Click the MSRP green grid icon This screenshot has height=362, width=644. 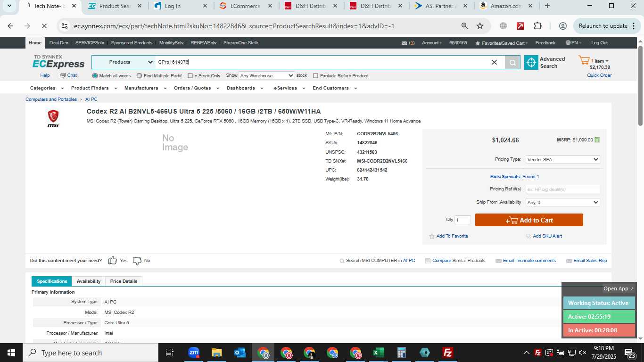597,140
